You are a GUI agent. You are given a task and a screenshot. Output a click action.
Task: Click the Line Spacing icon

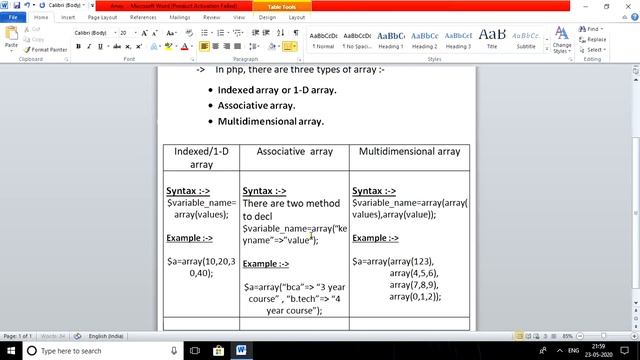tap(253, 47)
